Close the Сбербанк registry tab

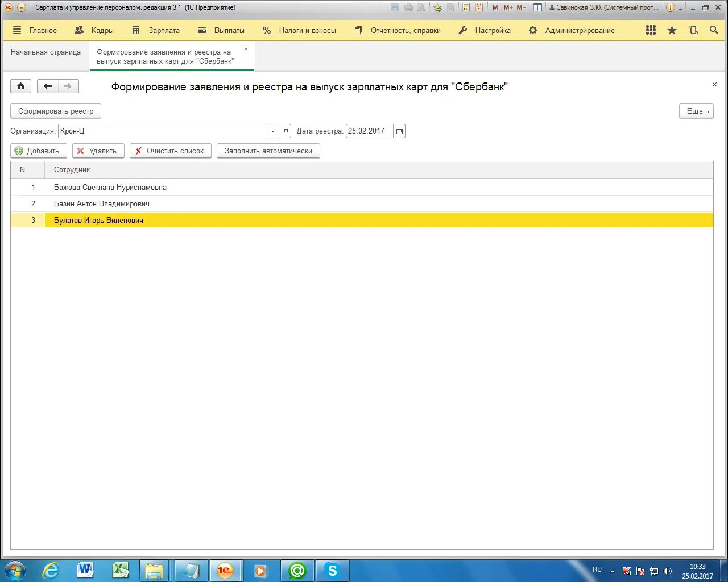246,49
